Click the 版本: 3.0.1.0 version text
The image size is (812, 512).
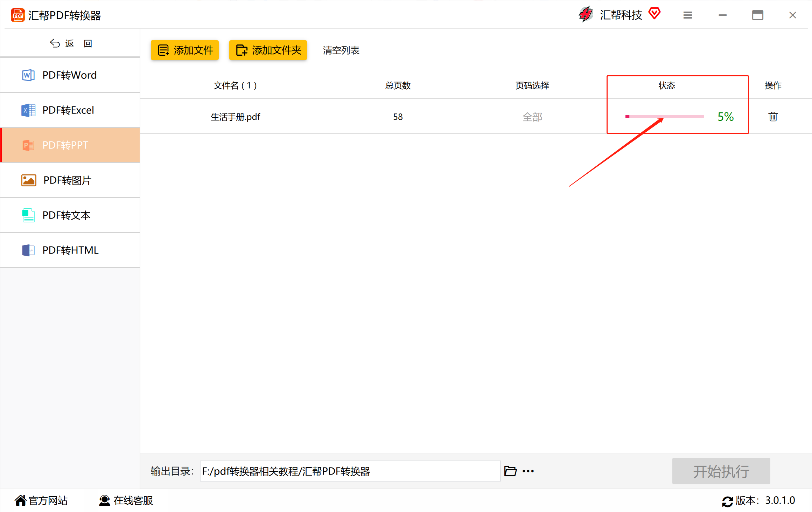[765, 500]
